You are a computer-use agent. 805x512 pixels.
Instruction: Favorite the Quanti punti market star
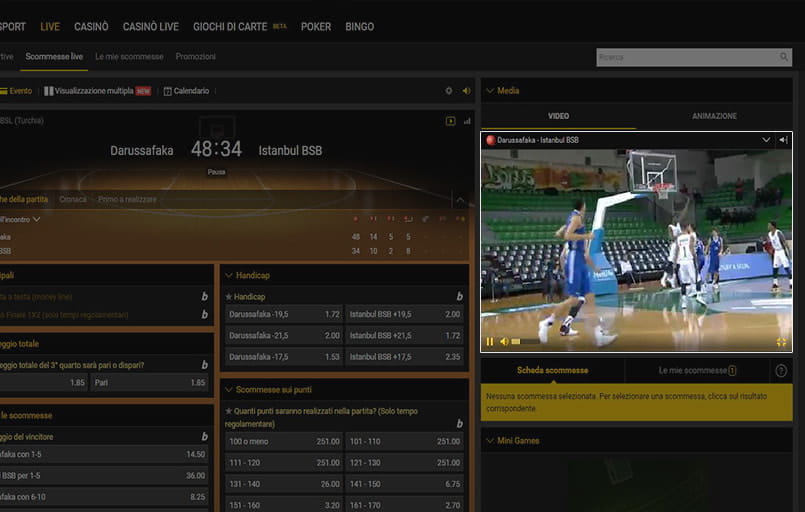click(x=229, y=411)
